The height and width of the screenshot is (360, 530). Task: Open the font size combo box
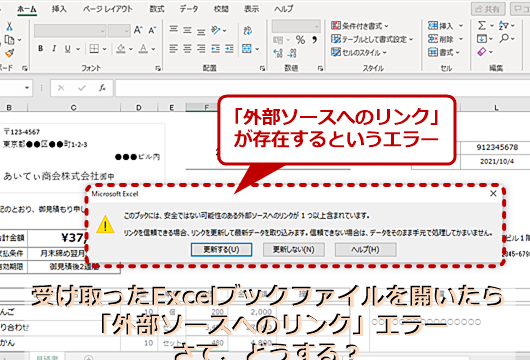tap(119, 31)
